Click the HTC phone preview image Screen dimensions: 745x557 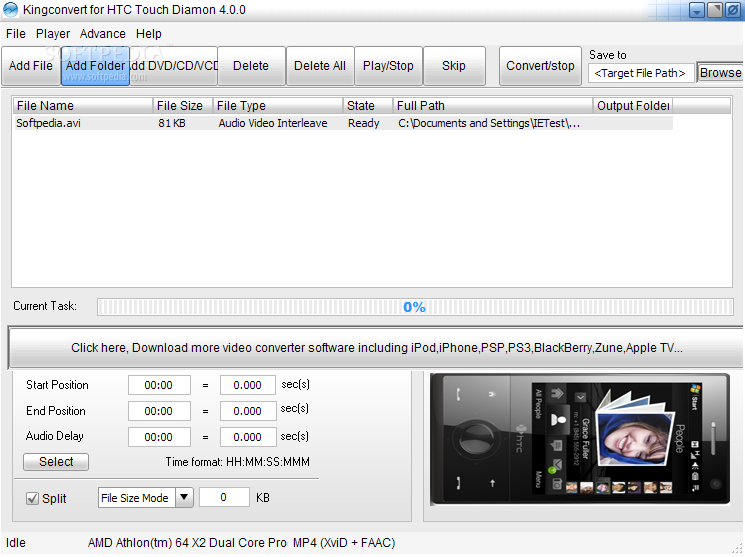point(580,439)
